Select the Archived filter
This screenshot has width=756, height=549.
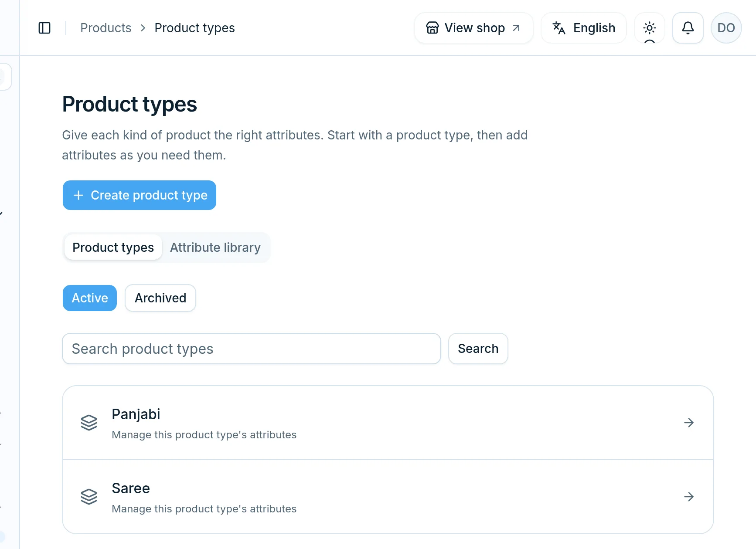point(160,298)
